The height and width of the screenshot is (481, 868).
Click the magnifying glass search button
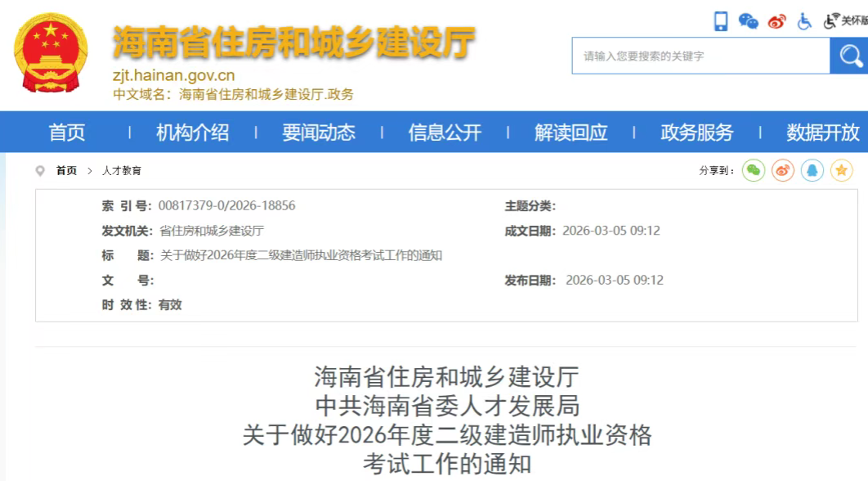tap(849, 56)
